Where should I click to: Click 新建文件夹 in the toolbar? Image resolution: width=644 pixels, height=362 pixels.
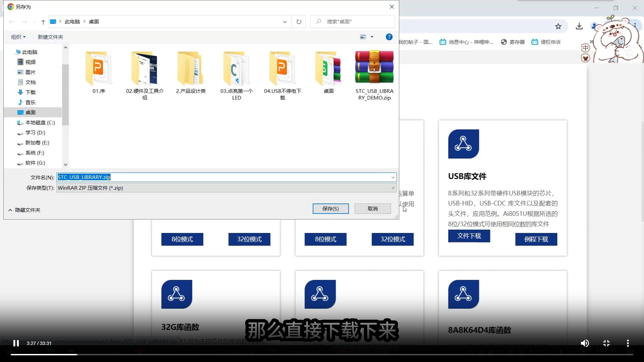pyautogui.click(x=50, y=37)
